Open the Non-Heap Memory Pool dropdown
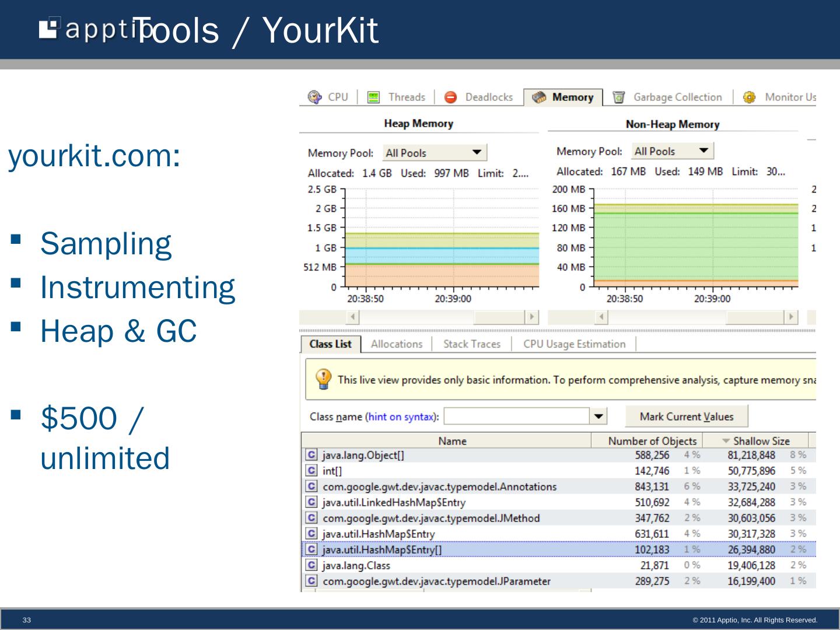 pos(673,151)
